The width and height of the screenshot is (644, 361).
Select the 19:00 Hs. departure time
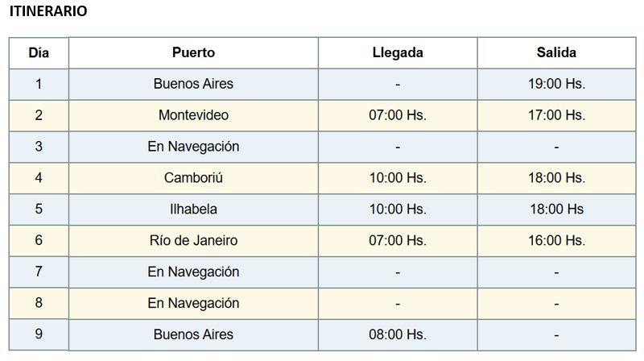(x=556, y=84)
